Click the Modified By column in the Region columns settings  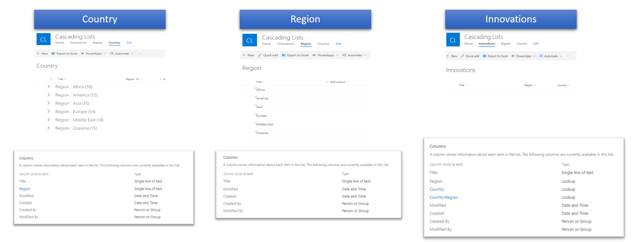pyautogui.click(x=233, y=211)
